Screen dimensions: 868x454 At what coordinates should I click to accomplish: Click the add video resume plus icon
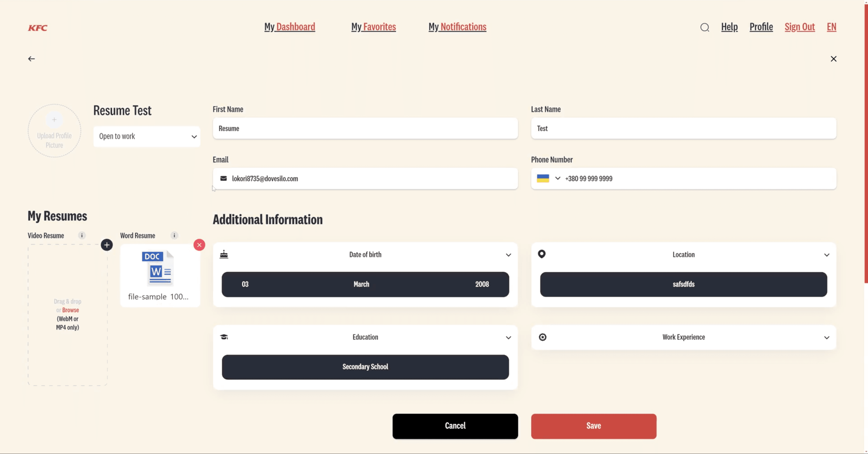pos(107,245)
